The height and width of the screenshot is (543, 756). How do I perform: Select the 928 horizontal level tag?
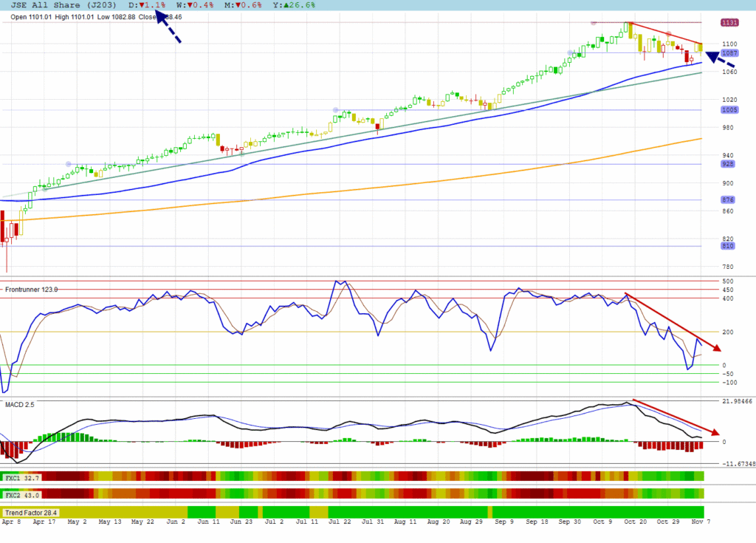(729, 164)
